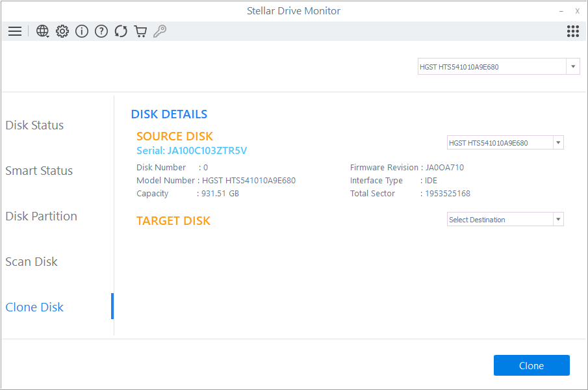This screenshot has height=390, width=588.
Task: Click the Clone button
Action: tap(531, 365)
